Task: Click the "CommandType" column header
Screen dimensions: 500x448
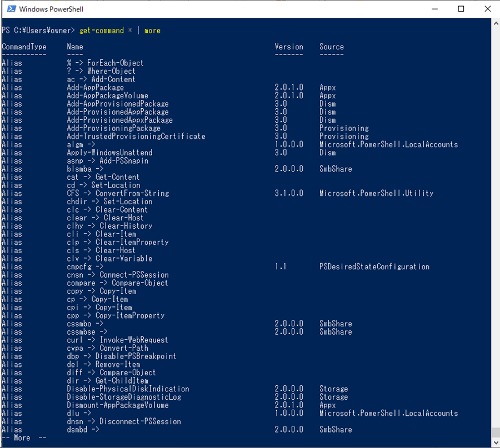Action: pos(24,47)
